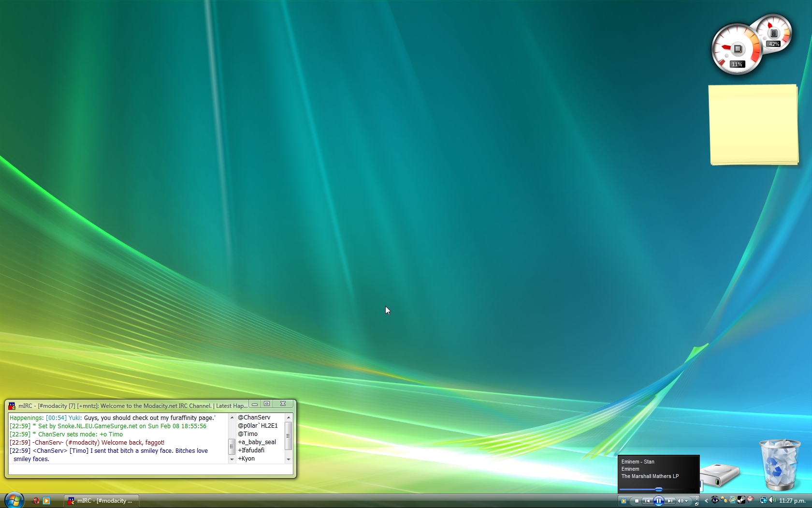Open the Steam tray icon
Screen dimensions: 812x508
pyautogui.click(x=741, y=500)
